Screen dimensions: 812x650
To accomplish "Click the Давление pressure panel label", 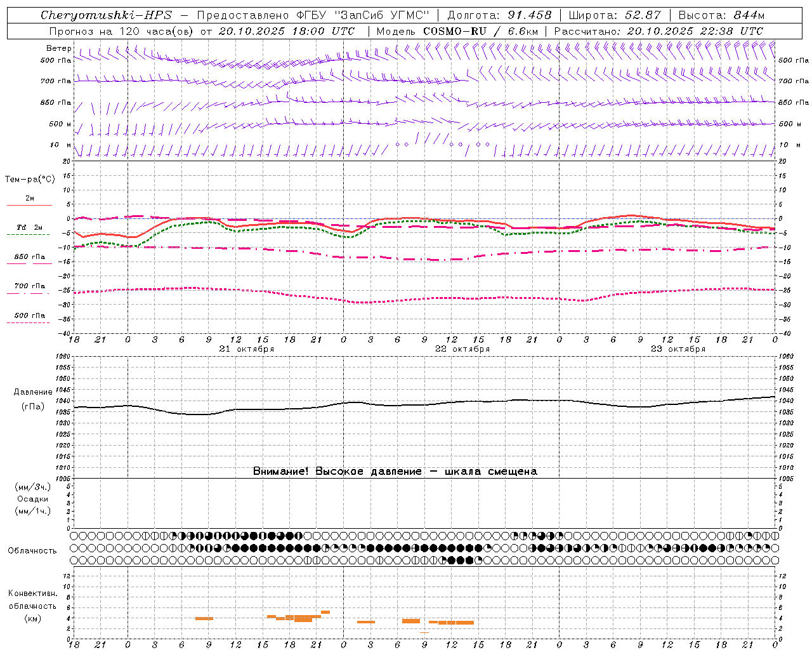I will [33, 392].
